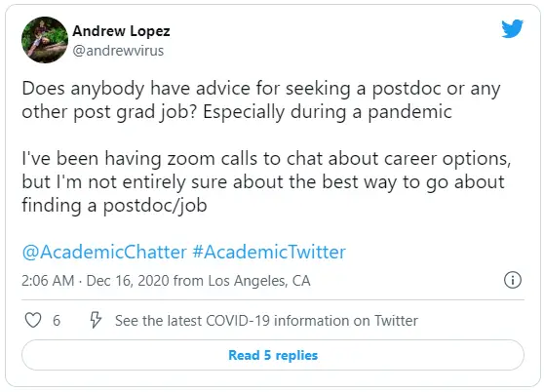Click the Dec 16, 2020 date

[x=128, y=281]
